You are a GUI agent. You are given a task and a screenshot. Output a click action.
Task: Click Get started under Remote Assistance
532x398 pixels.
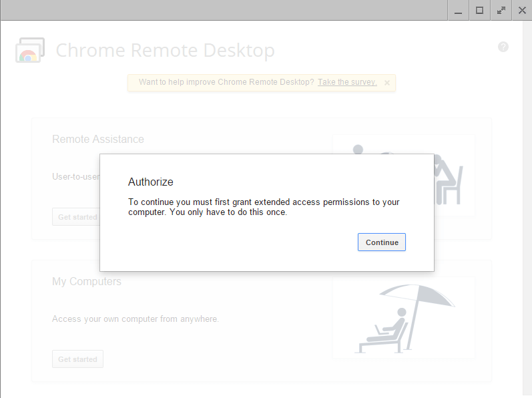click(x=77, y=217)
